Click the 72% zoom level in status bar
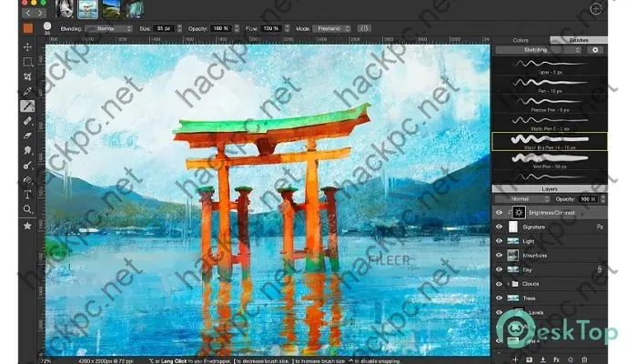The width and height of the screenshot is (637, 364). 45,360
